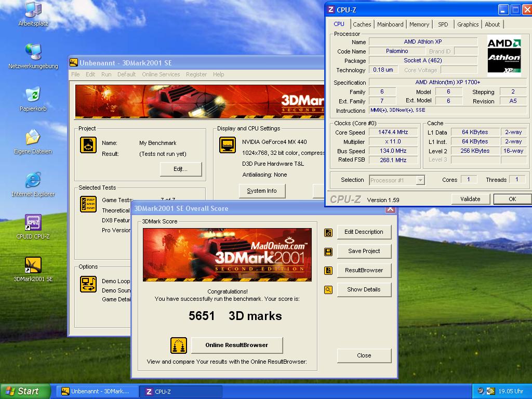
Task: Open the Online Services menu
Action: point(161,74)
